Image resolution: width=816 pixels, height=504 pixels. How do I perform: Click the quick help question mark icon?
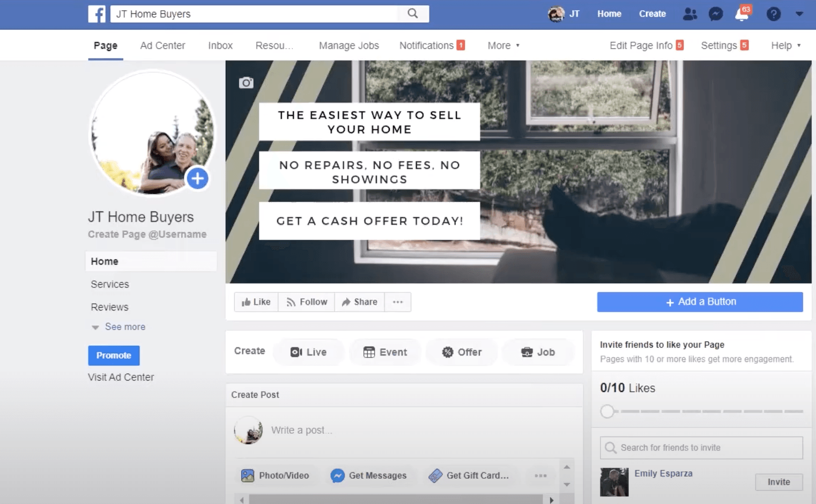point(773,14)
